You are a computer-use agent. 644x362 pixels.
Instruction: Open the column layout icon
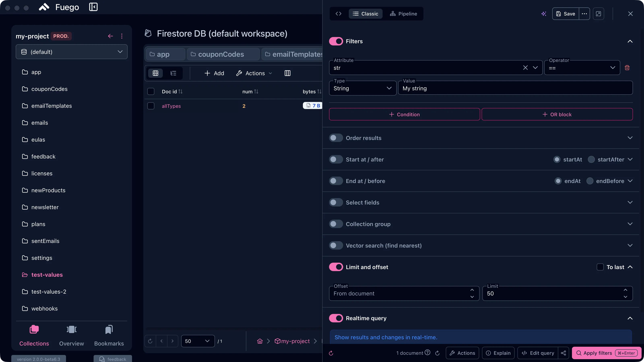tap(288, 73)
